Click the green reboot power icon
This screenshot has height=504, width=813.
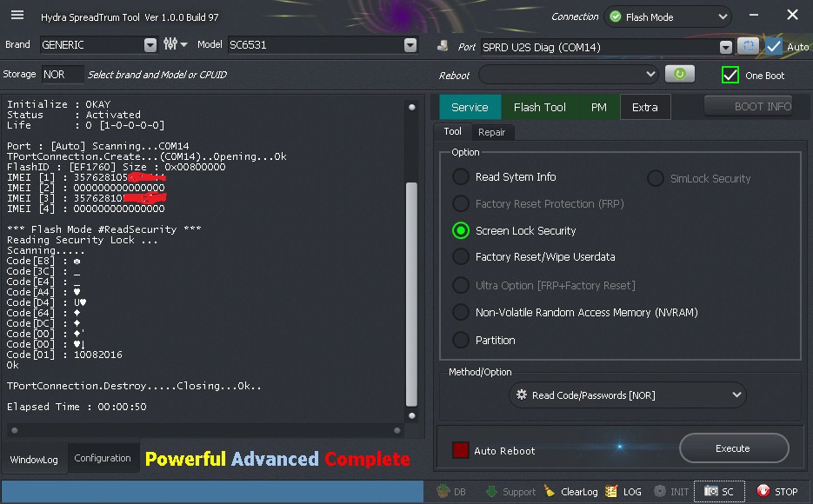click(x=680, y=75)
